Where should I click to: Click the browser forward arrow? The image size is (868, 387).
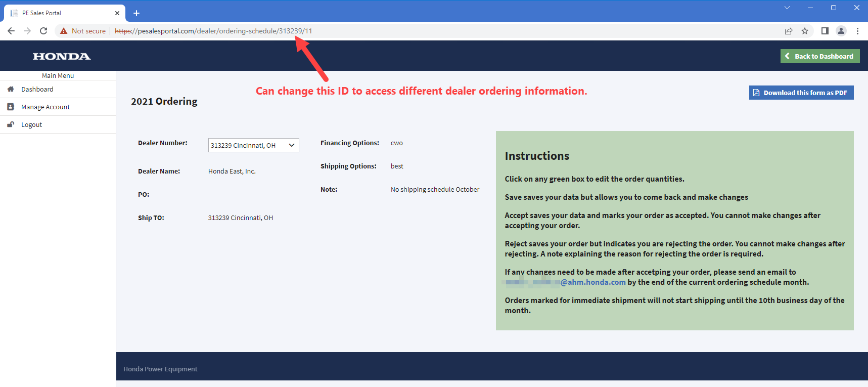click(x=27, y=31)
